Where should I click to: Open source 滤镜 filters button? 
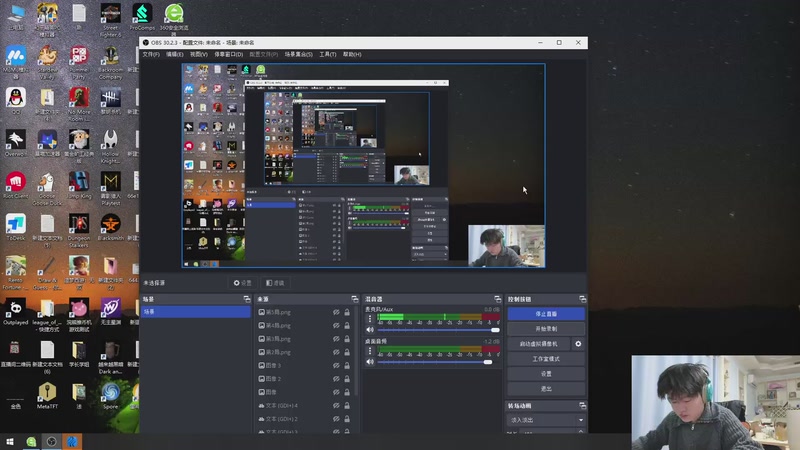(x=276, y=283)
